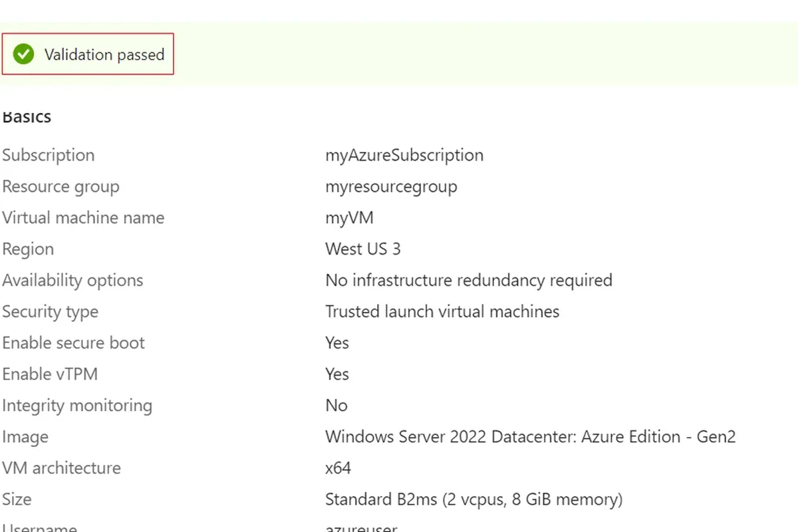Click the "Subscription" field label
The image size is (798, 532).
(x=49, y=155)
